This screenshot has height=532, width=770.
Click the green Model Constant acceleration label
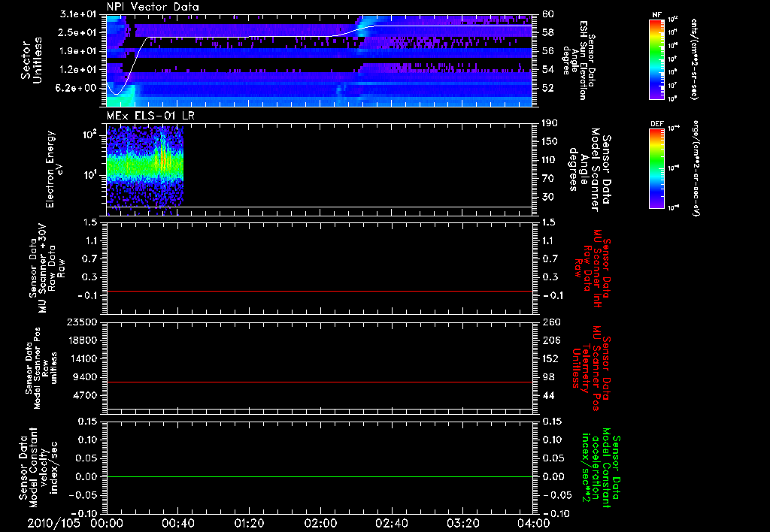pos(600,466)
